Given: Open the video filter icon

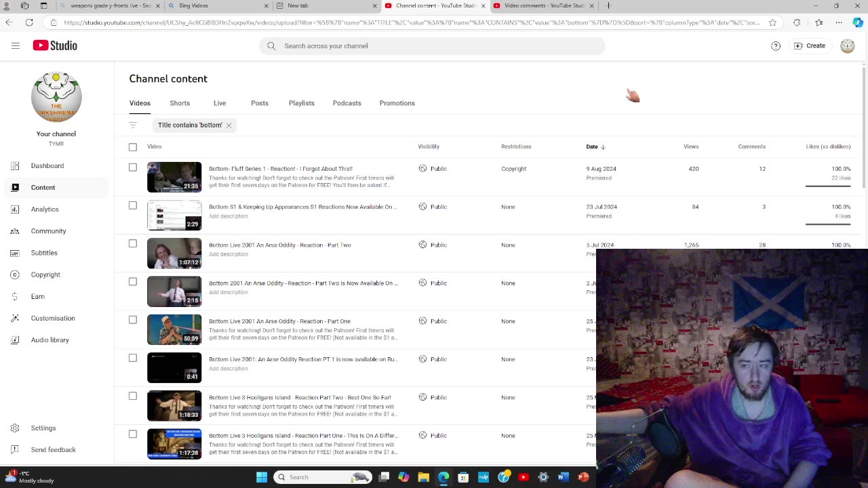Looking at the screenshot, I should pyautogui.click(x=133, y=125).
